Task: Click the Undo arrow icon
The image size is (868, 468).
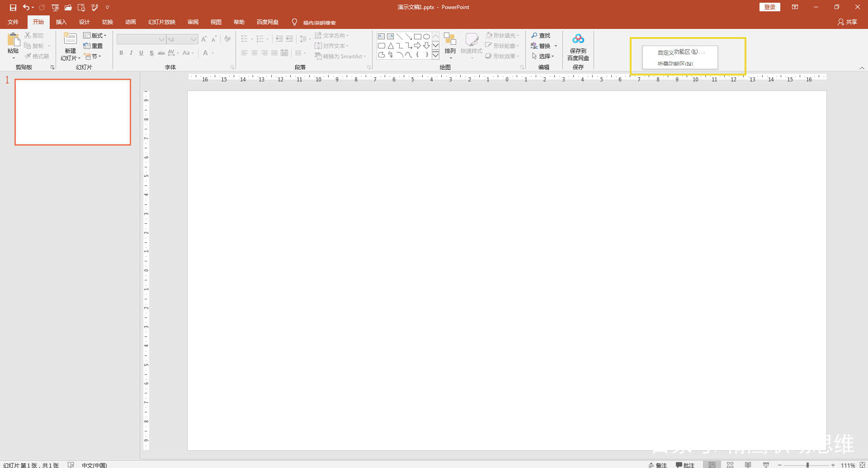Action: (26, 7)
